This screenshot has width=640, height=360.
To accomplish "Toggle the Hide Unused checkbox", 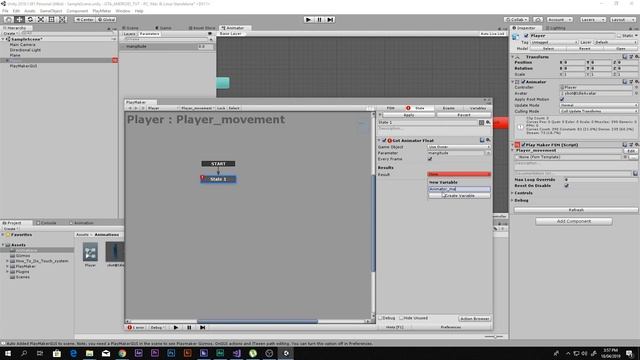I will [x=401, y=318].
